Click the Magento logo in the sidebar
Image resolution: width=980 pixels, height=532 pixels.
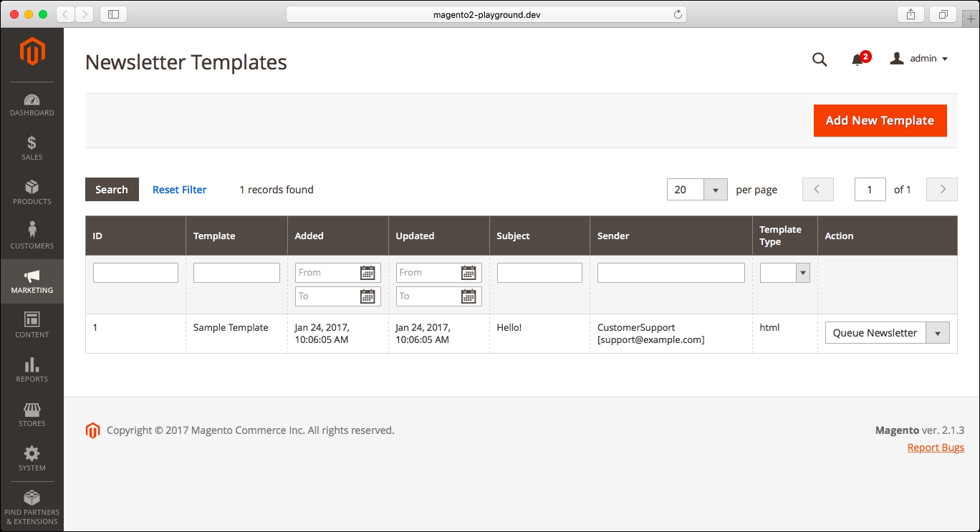(x=32, y=52)
